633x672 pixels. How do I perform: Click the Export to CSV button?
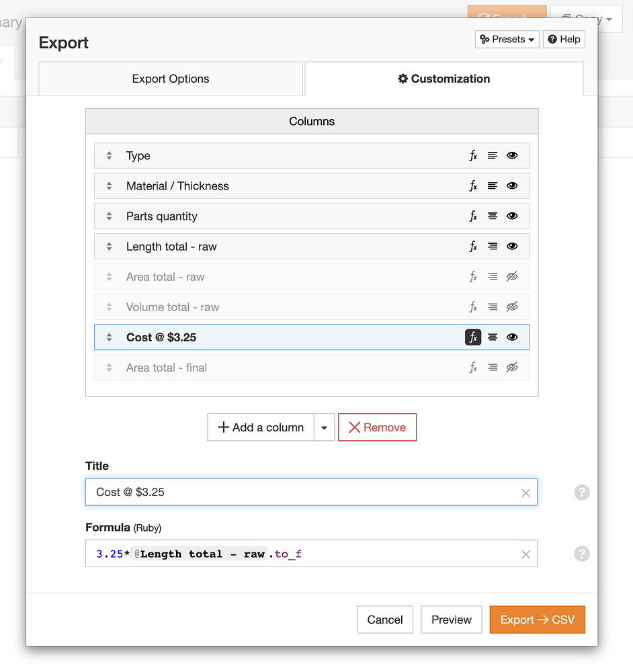[537, 619]
